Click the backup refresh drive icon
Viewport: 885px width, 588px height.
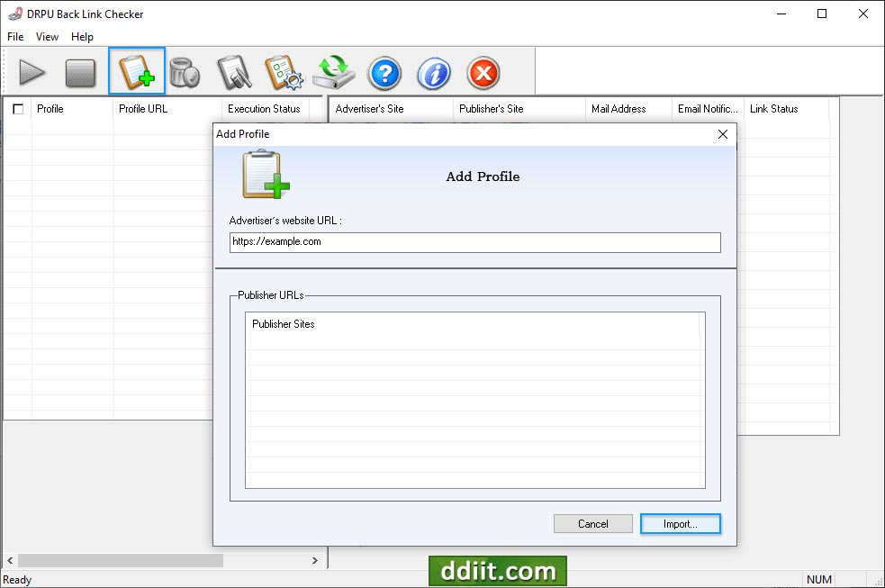(333, 73)
